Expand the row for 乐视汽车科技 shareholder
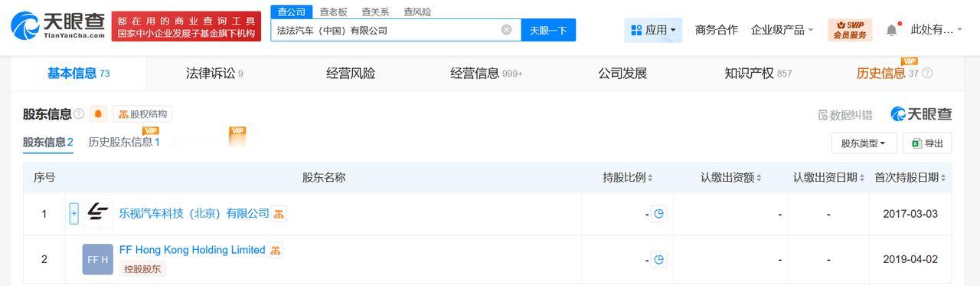The height and width of the screenshot is (286, 980). 73,213
